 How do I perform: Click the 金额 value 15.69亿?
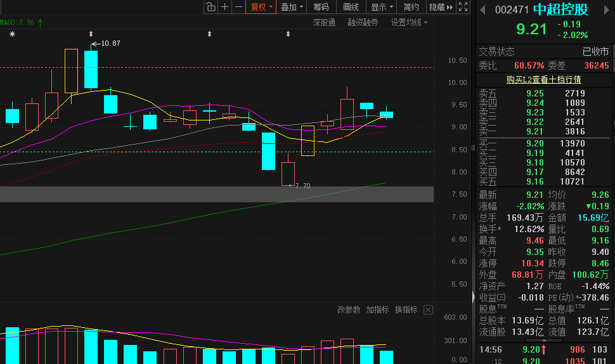coord(593,218)
